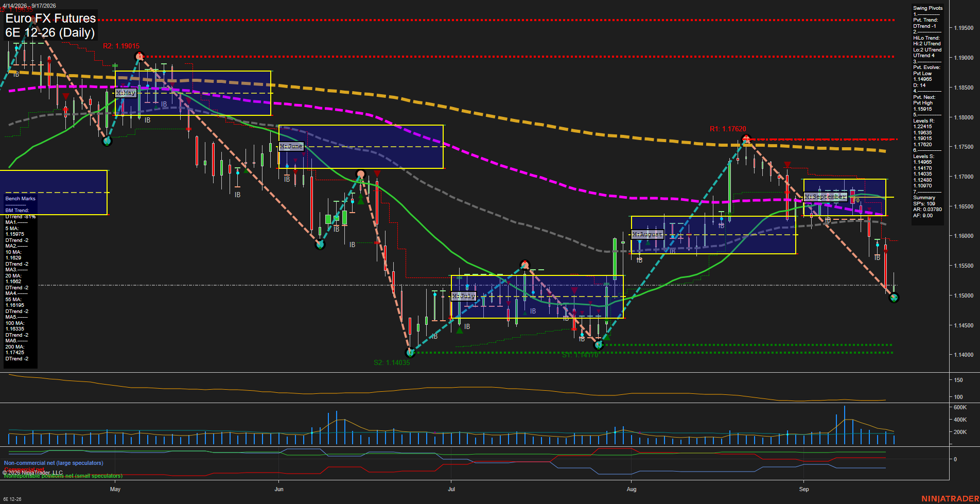Click the R1: 1.17620 resistance label
Viewport: 980px width, 504px height.
coord(728,129)
